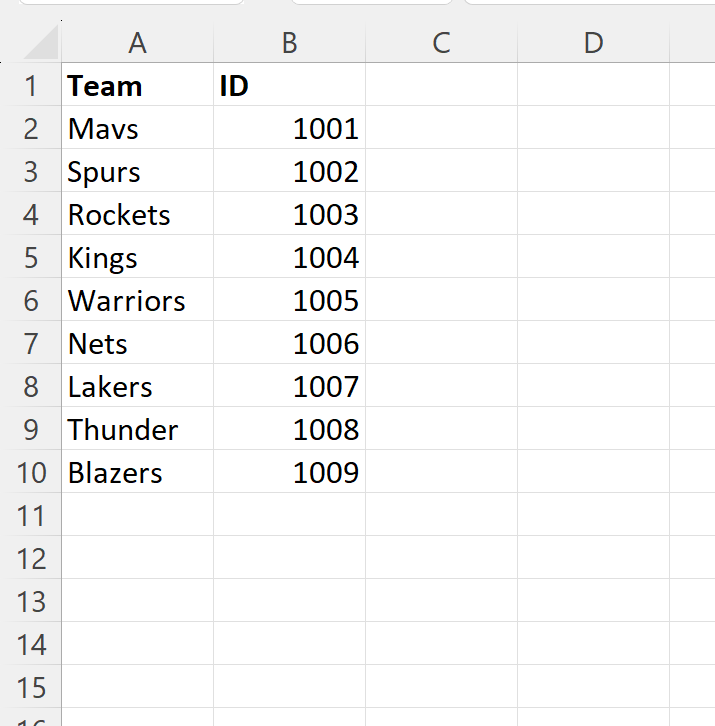This screenshot has height=726, width=715.
Task: Select the cell with value 1004
Action: point(289,257)
